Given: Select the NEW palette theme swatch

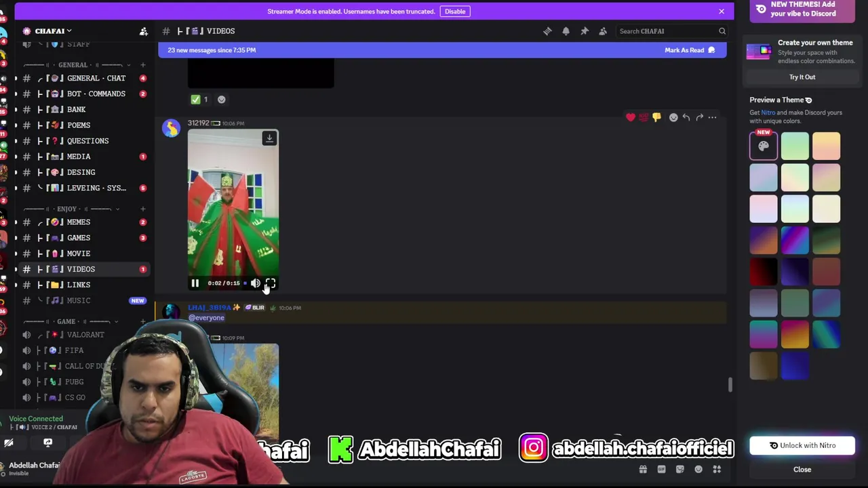Looking at the screenshot, I should [764, 146].
